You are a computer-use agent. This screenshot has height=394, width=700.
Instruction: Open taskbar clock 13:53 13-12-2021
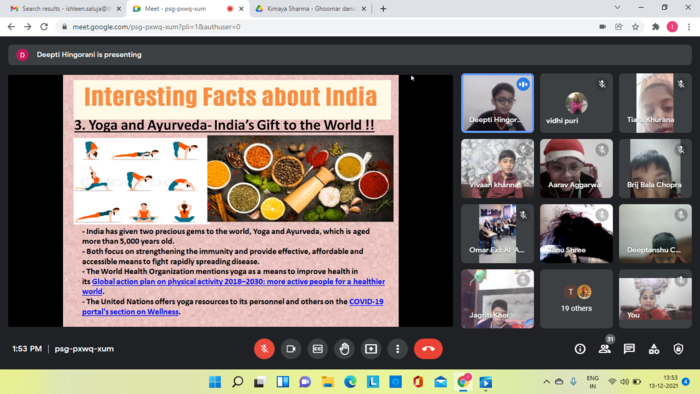(x=664, y=382)
